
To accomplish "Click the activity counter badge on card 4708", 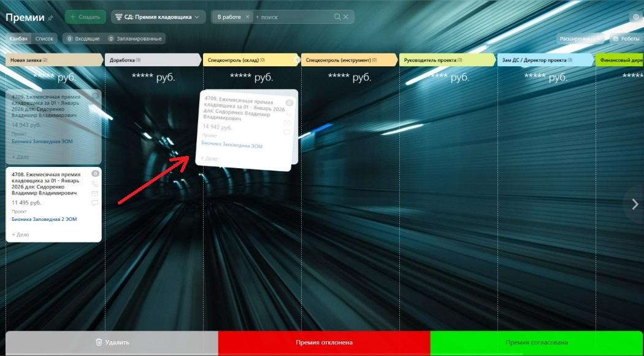I will [95, 174].
